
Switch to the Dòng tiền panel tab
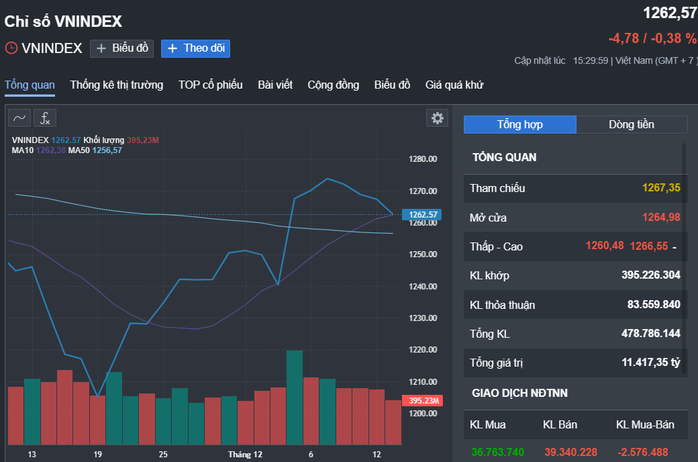[632, 125]
